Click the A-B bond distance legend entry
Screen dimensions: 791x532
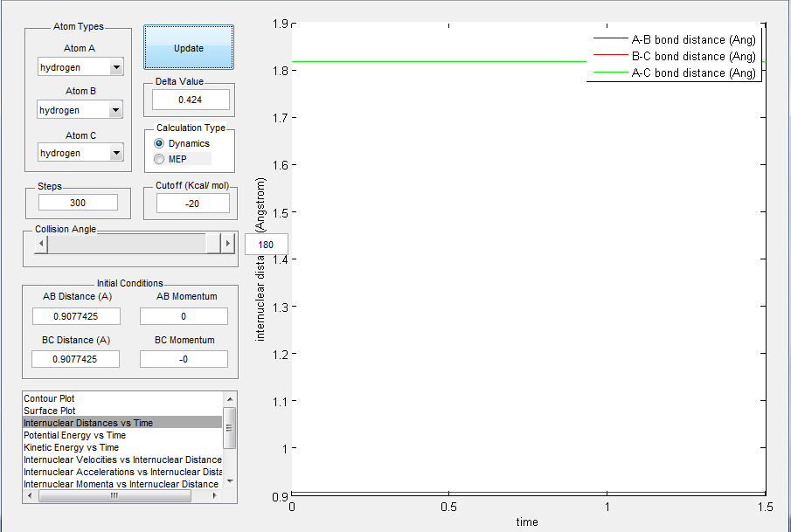pyautogui.click(x=675, y=39)
